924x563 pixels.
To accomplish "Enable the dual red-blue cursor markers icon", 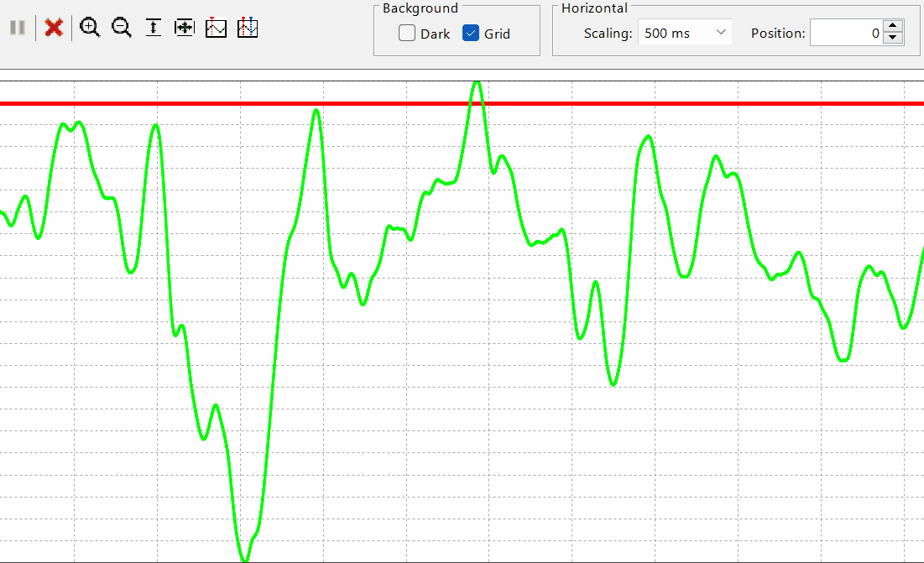I will click(x=248, y=28).
